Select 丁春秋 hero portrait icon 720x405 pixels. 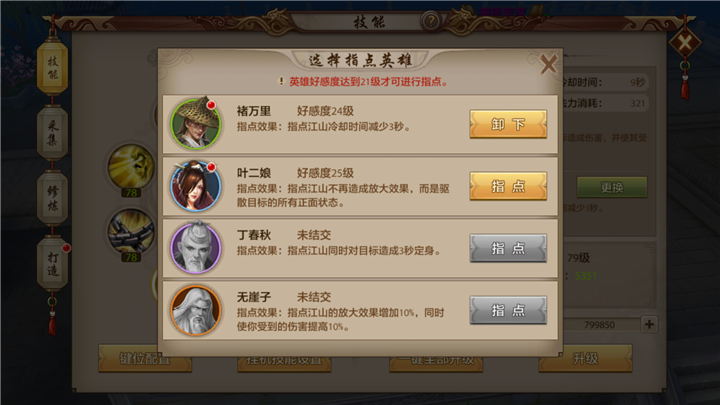click(196, 248)
